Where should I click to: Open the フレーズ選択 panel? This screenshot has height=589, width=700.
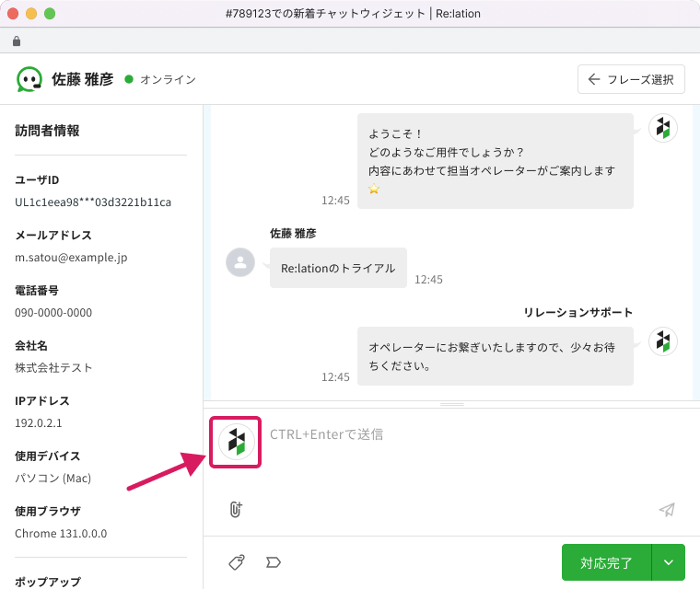[x=631, y=79]
